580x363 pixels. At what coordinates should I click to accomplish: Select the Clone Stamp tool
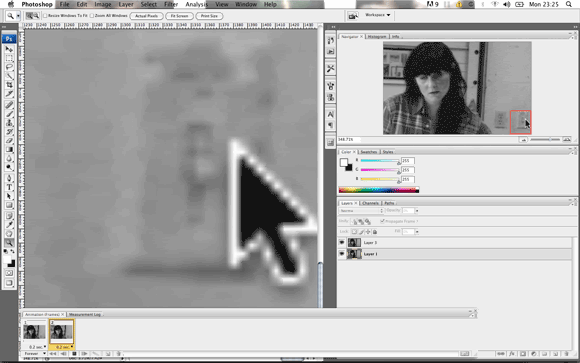[9, 123]
